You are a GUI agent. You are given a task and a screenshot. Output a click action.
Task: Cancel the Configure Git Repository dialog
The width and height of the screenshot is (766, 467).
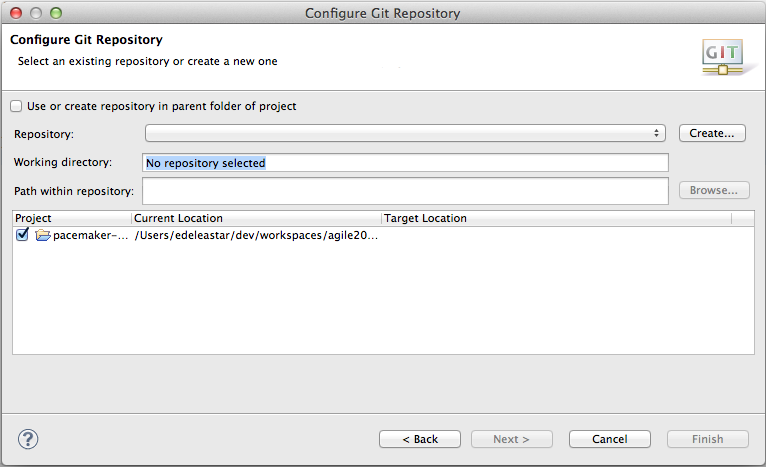pyautogui.click(x=609, y=439)
